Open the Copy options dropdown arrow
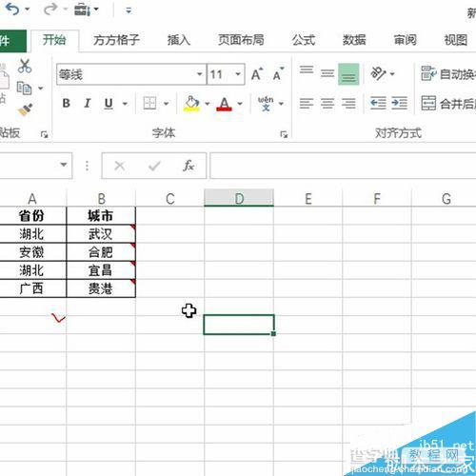 click(41, 89)
